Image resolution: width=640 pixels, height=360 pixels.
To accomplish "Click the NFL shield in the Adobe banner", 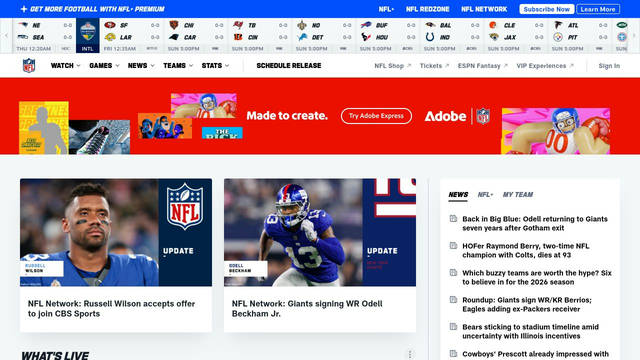I will coord(483,116).
